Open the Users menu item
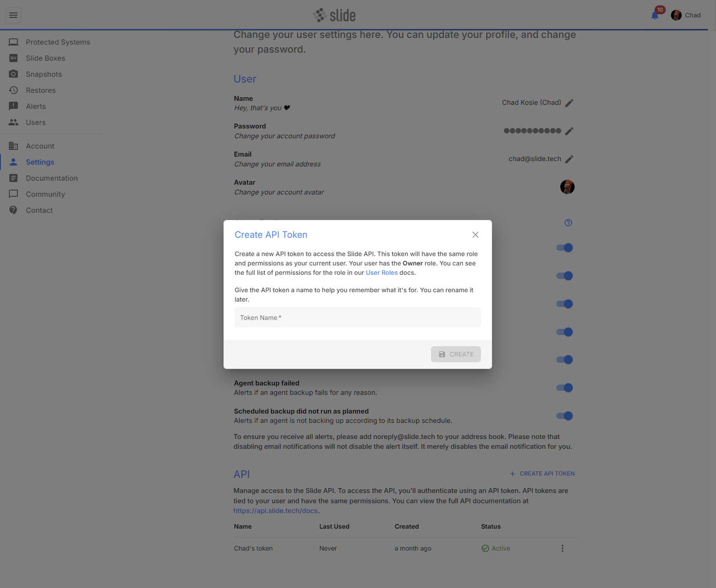 coord(36,122)
